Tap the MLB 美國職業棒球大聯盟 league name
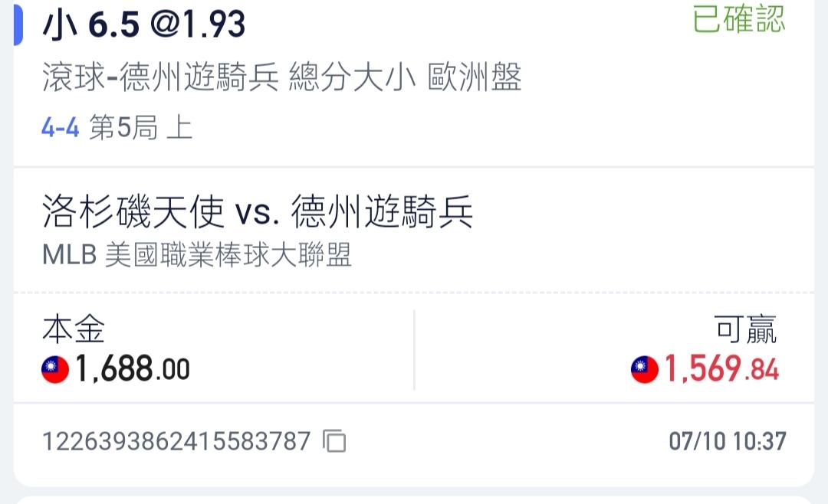The width and height of the screenshot is (828, 504). [197, 256]
